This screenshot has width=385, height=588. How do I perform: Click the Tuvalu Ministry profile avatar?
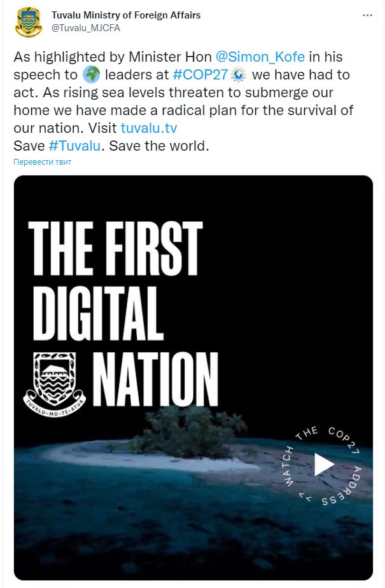coord(28,22)
